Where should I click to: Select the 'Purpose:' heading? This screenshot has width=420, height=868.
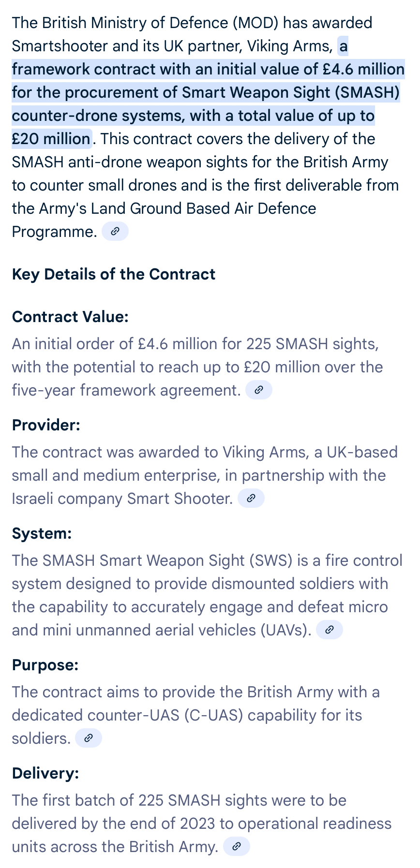coord(45,665)
